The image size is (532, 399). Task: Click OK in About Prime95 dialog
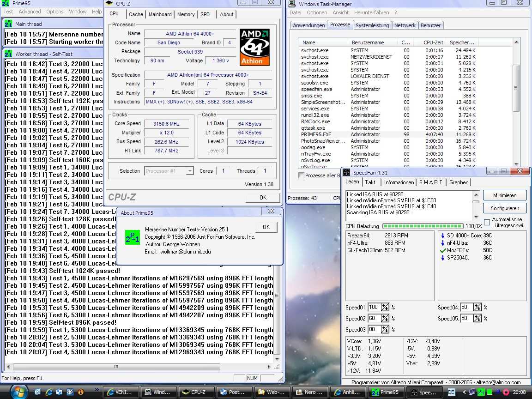click(266, 227)
